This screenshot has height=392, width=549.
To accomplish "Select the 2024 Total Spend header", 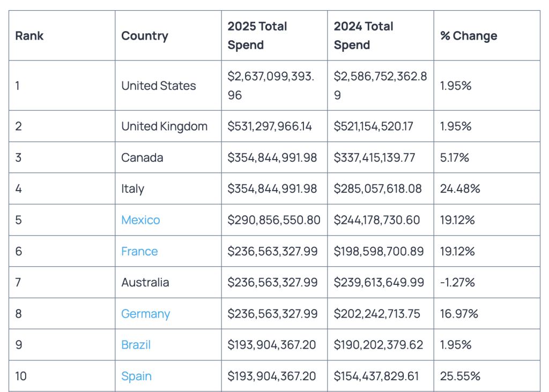I will click(x=363, y=36).
